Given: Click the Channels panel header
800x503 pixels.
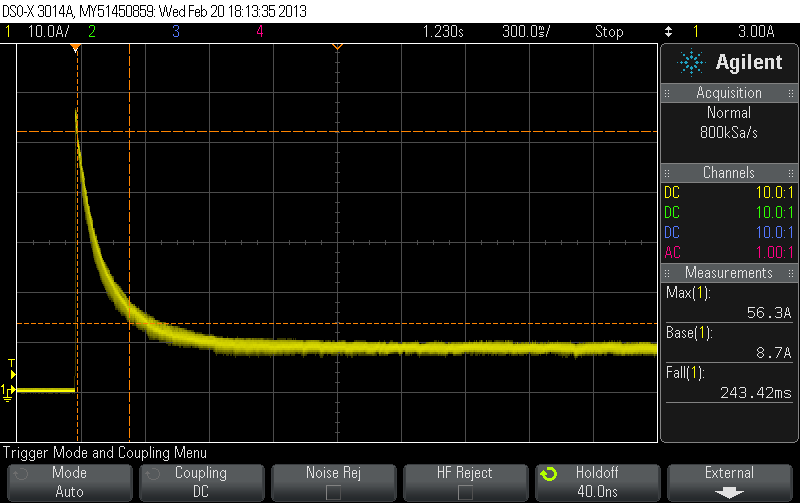Looking at the screenshot, I should tap(729, 172).
